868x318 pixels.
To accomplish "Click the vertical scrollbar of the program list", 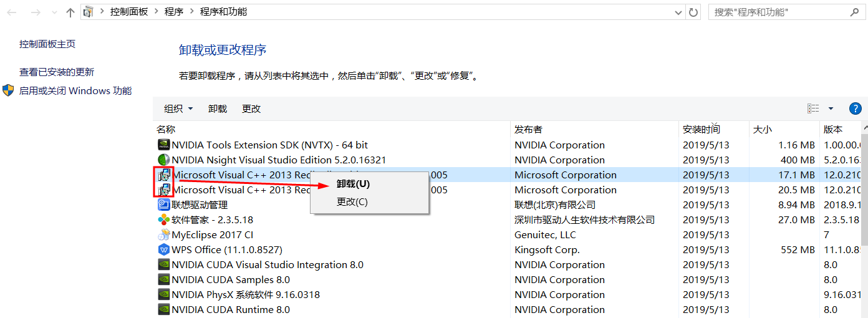I will click(x=864, y=218).
